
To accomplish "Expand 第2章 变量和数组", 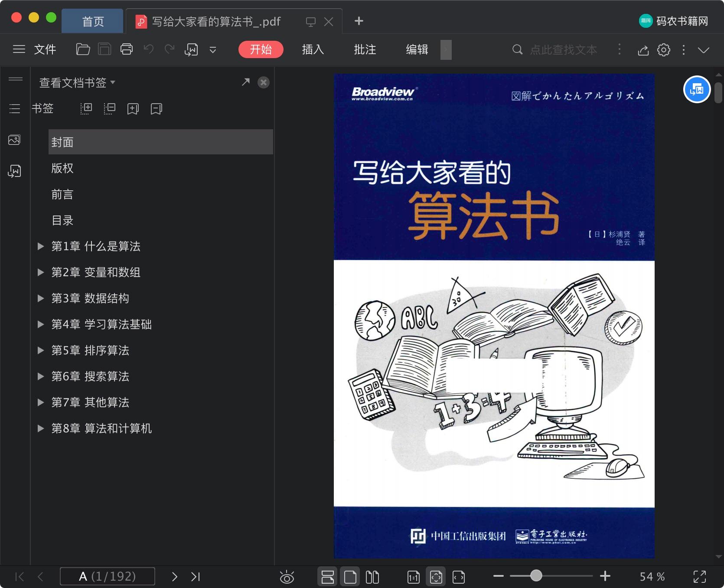I will tap(41, 272).
